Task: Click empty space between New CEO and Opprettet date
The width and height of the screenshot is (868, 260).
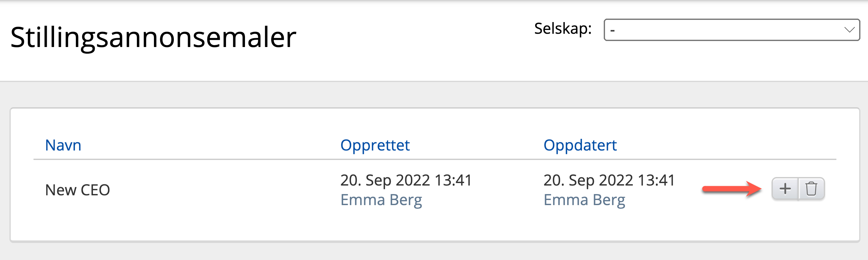Action: point(223,190)
